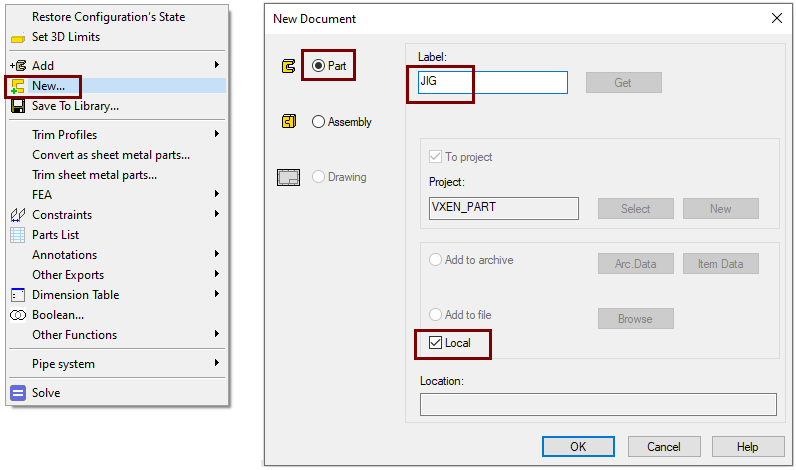Screen dimensions: 796x470
Task: Click the Label text field containing JIG
Action: 492,83
